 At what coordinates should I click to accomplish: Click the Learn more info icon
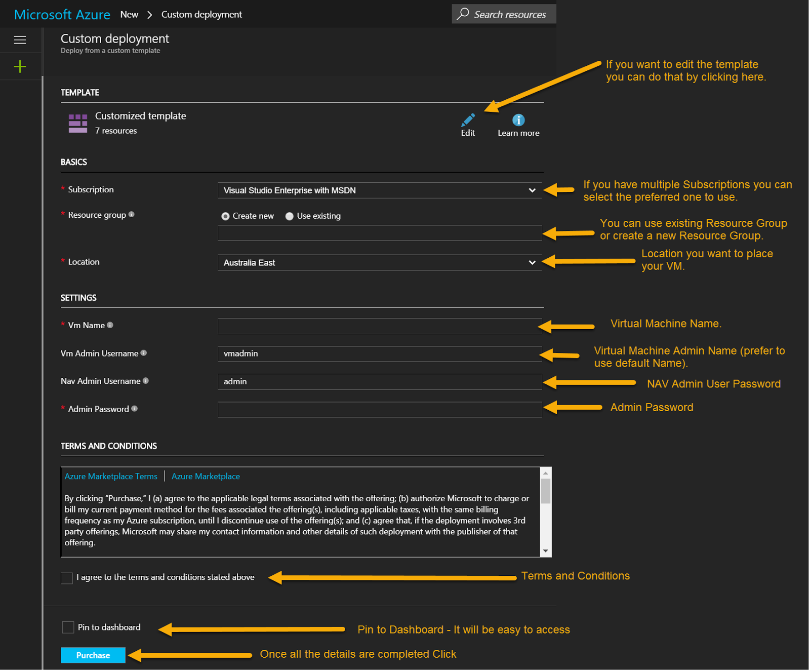point(518,120)
